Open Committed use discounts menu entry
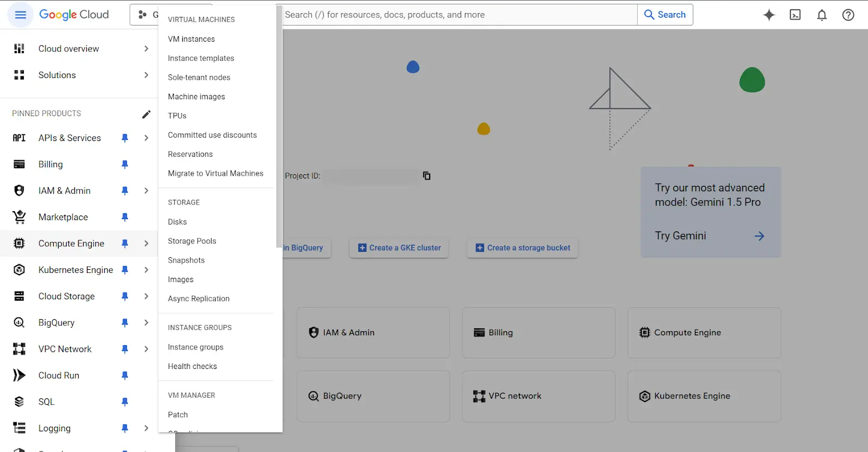 pos(212,135)
